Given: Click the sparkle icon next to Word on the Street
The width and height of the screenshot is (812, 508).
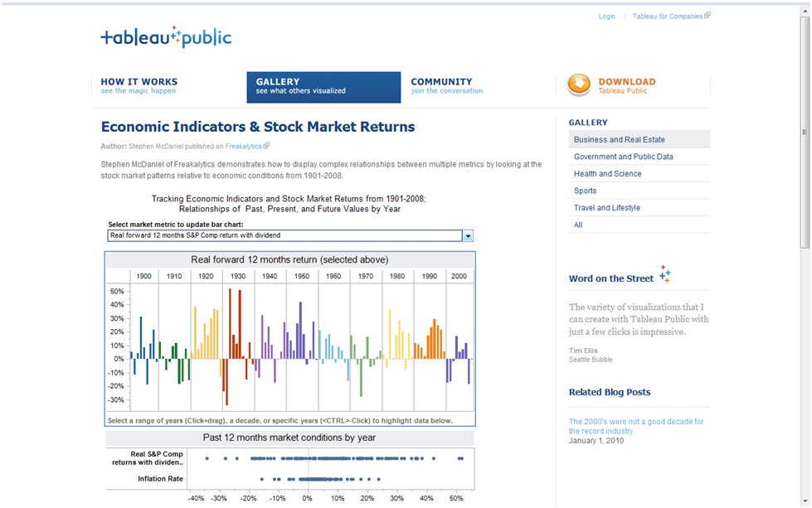Looking at the screenshot, I should coord(664,272).
